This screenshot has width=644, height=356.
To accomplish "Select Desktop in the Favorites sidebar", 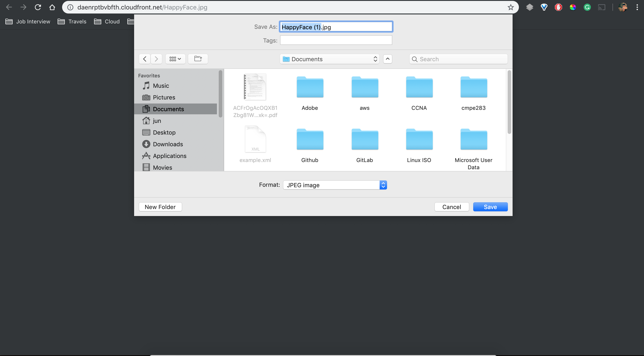I will tap(164, 133).
